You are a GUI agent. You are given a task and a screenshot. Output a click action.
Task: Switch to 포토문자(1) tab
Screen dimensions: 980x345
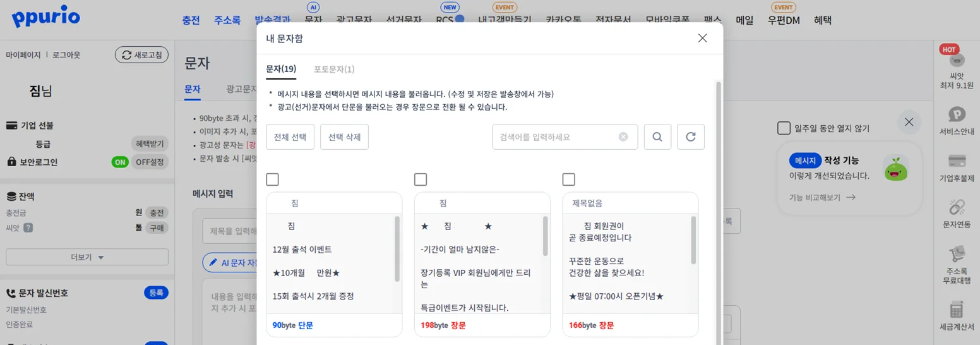click(334, 69)
